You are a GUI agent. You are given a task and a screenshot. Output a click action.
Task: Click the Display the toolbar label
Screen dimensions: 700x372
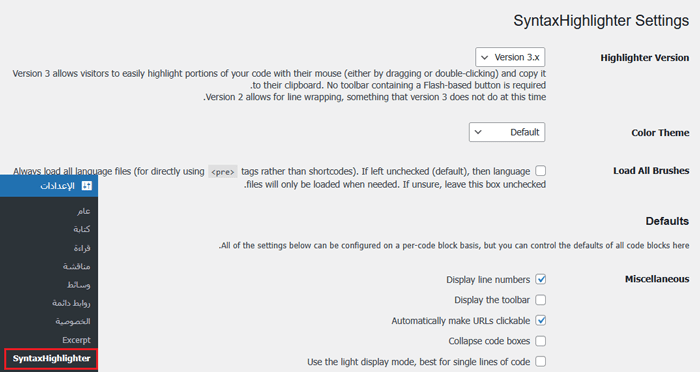point(492,300)
